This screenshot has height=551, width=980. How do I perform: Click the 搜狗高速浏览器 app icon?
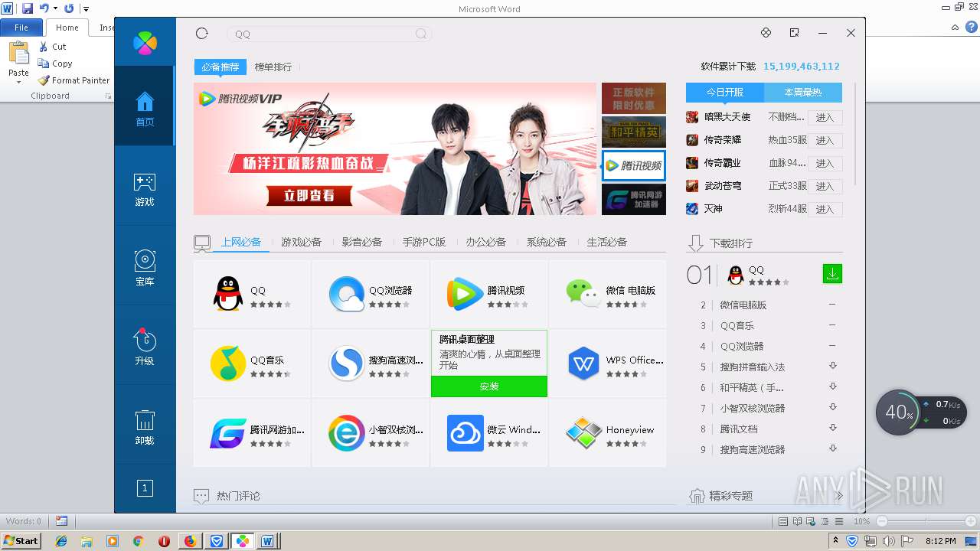[x=346, y=364]
